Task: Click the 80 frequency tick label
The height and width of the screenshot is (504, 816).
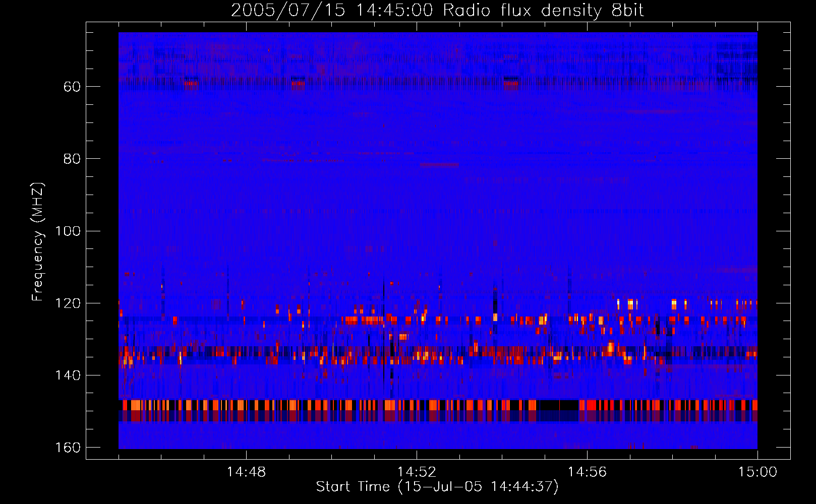Action: (72, 159)
